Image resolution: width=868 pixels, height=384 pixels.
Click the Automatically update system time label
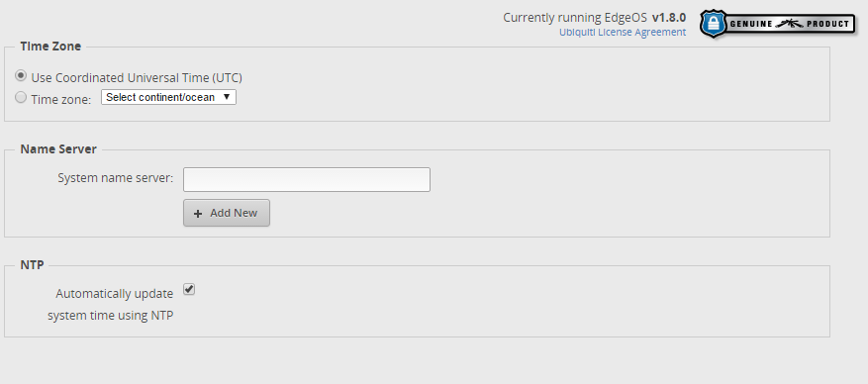(x=111, y=304)
